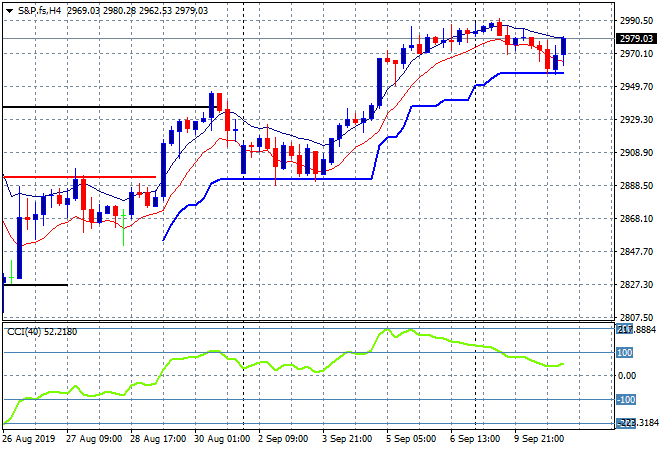660x450 pixels.
Task: Open chart menu triangle beside S&P.fs,H4
Action: coord(9,11)
